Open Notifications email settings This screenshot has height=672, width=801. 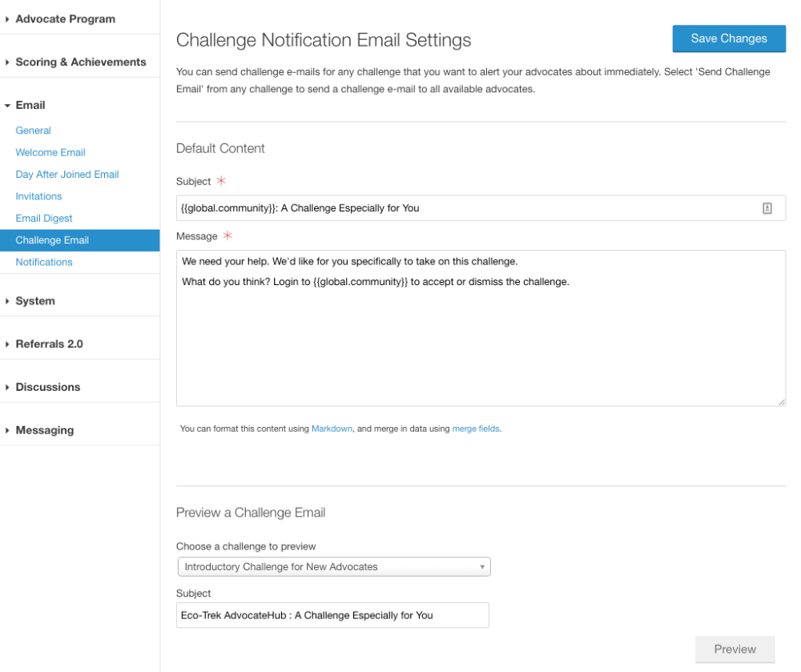44,262
